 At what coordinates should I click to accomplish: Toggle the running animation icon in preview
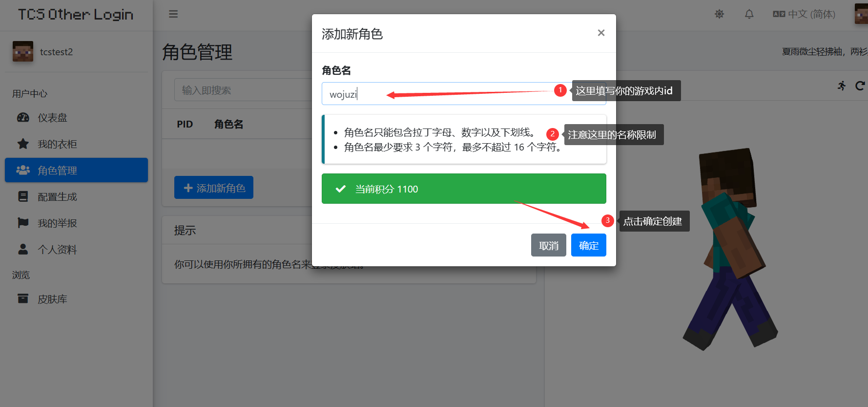click(x=842, y=86)
